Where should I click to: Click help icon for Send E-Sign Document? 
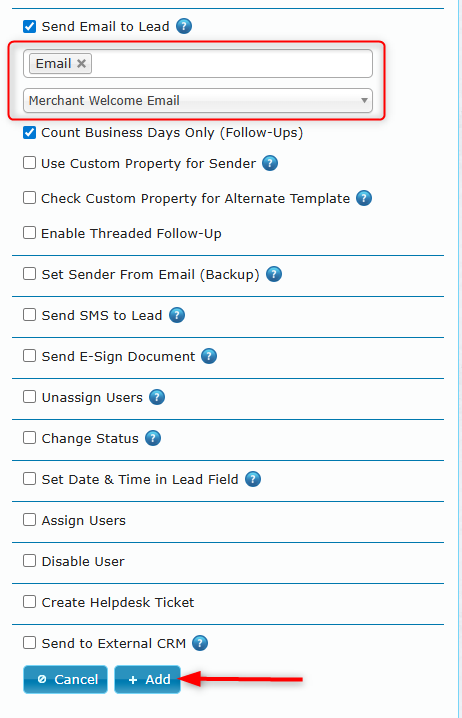point(209,356)
